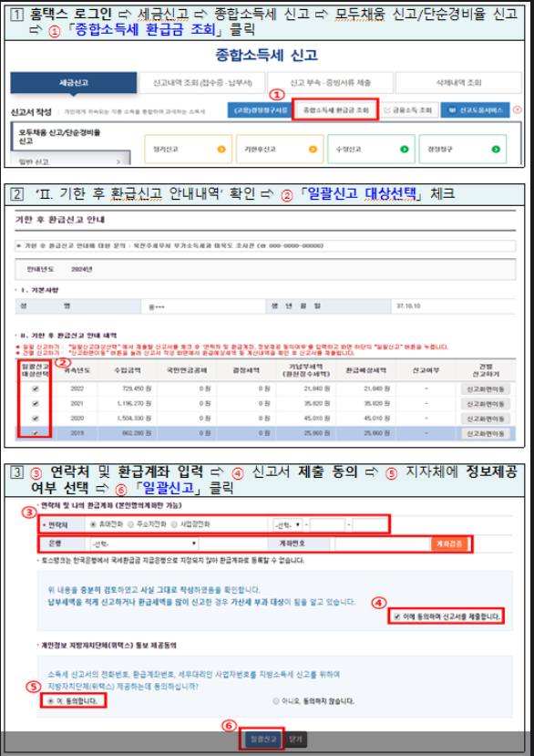
Task: Click 신고화면이동 for 2019 row
Action: pos(486,433)
